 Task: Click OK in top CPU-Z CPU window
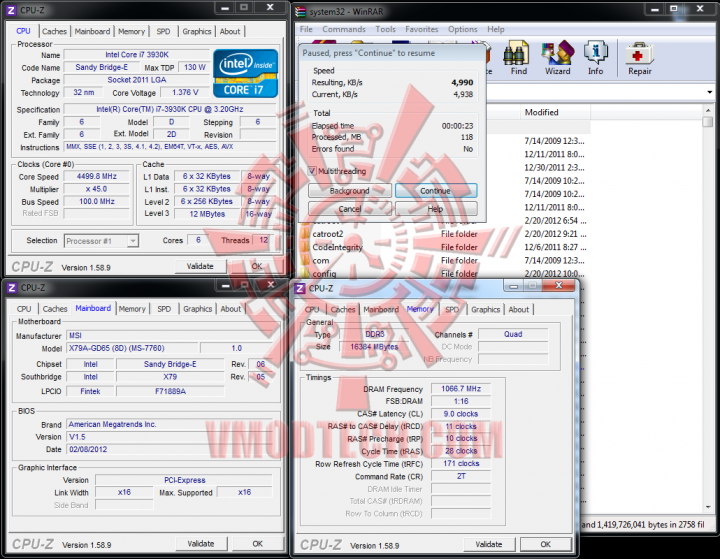(257, 266)
